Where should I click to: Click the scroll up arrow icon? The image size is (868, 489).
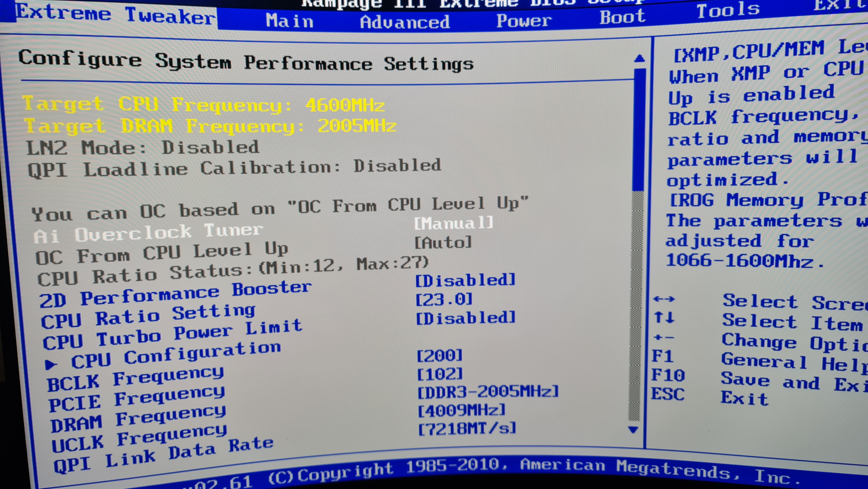(x=639, y=59)
